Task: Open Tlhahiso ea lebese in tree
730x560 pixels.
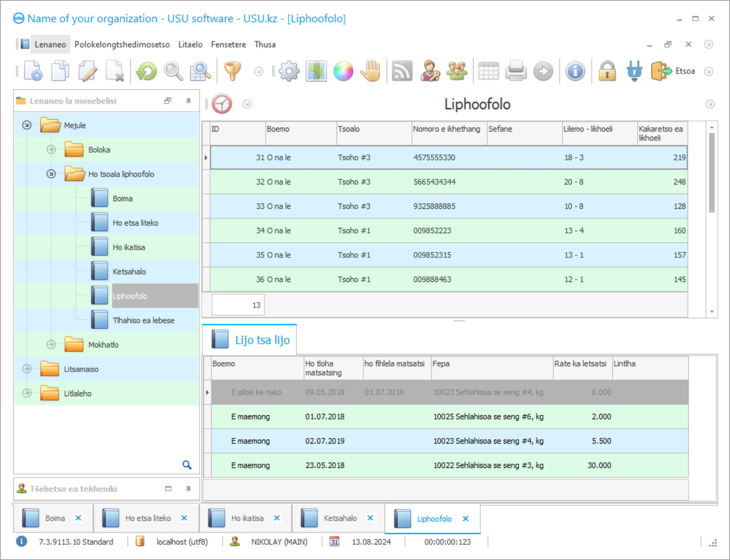Action: pos(143,320)
